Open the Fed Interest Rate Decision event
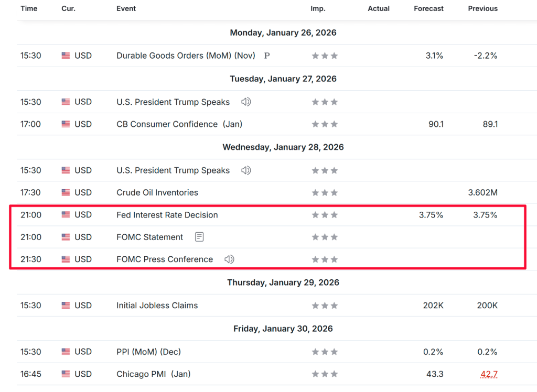 [167, 215]
